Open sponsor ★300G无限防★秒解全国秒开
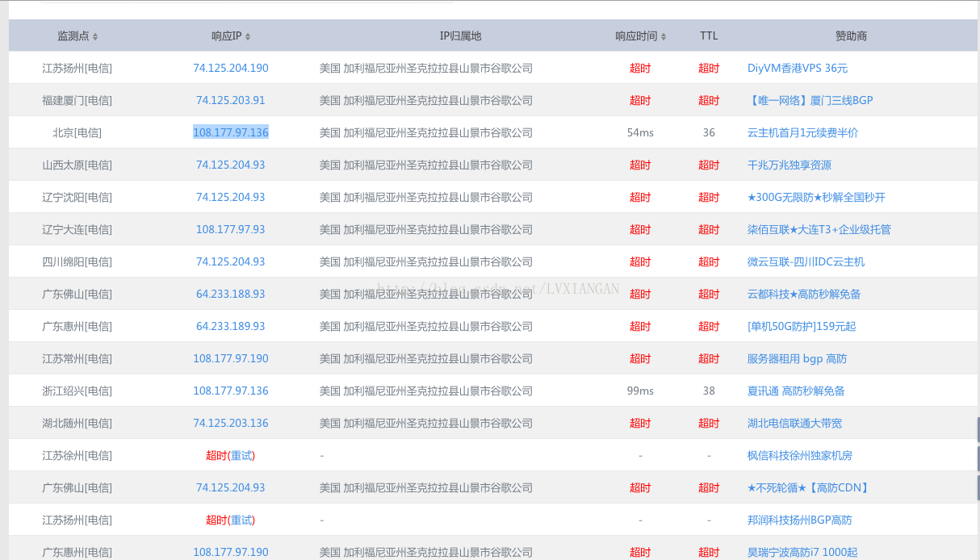The width and height of the screenshot is (980, 560). 816,197
